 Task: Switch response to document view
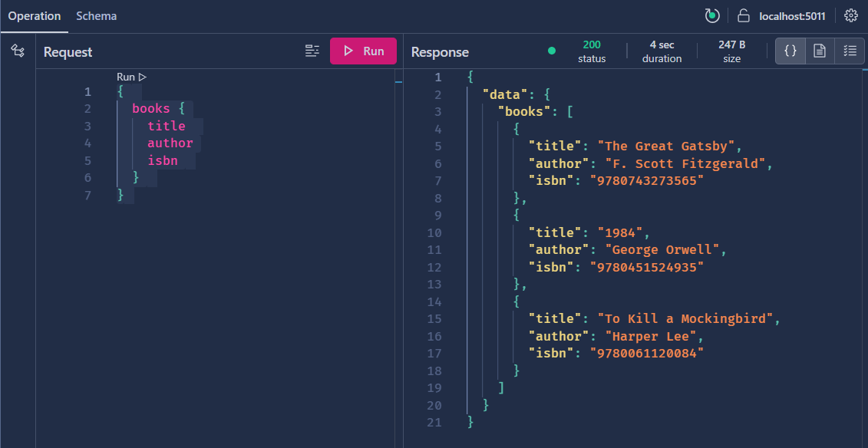click(x=820, y=51)
